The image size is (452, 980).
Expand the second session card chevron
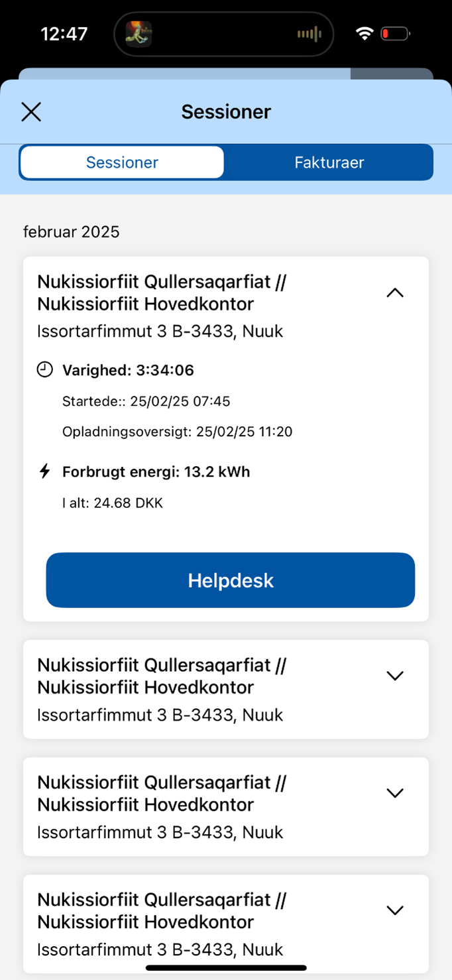395,676
